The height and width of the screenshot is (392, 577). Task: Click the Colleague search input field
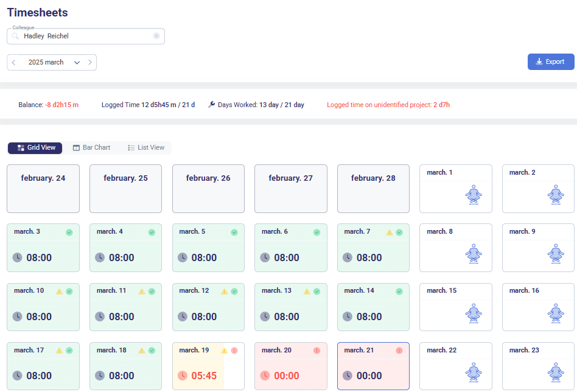(85, 36)
